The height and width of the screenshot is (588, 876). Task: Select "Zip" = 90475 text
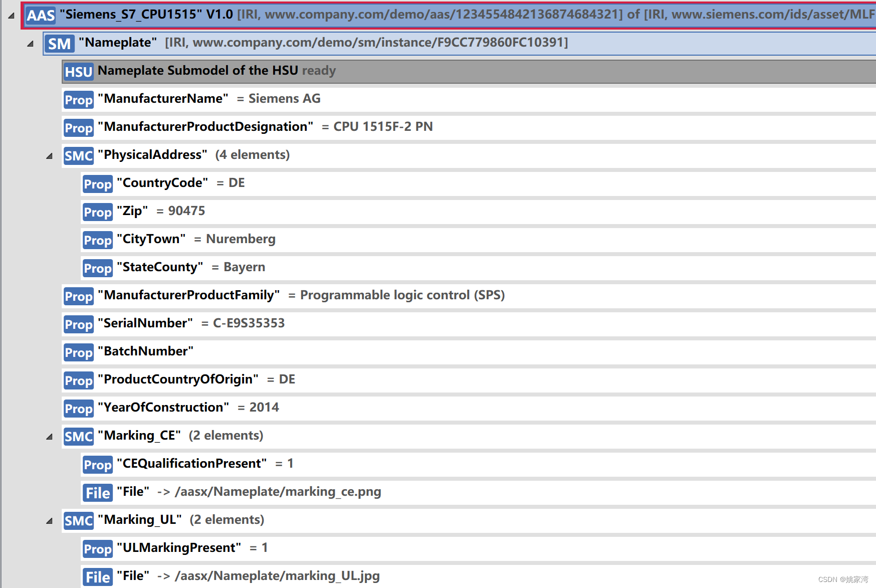pos(161,211)
